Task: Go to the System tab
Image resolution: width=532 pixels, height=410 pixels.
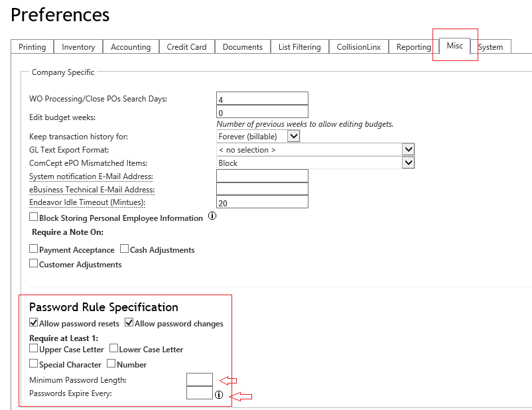Action: pyautogui.click(x=490, y=47)
